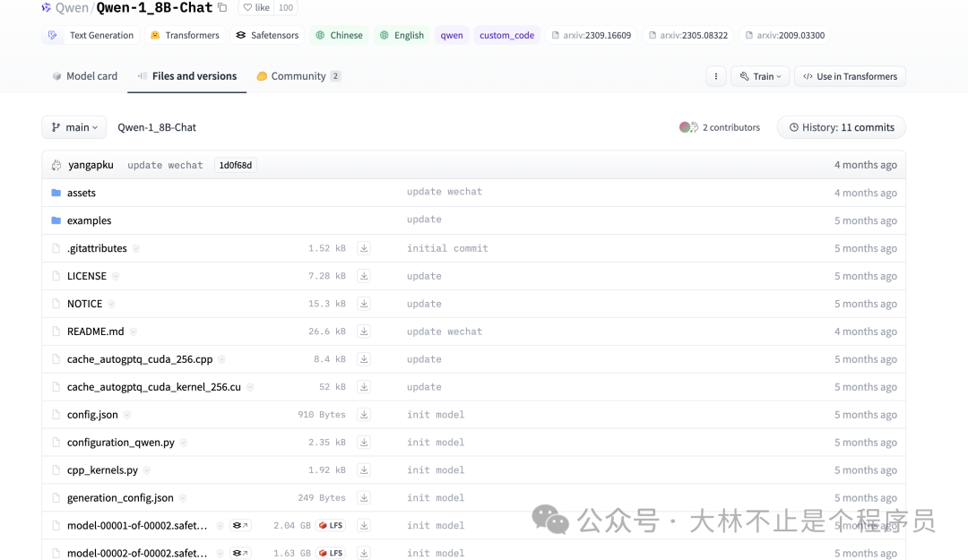Click the security scan icon next to LICENSE

tap(116, 276)
